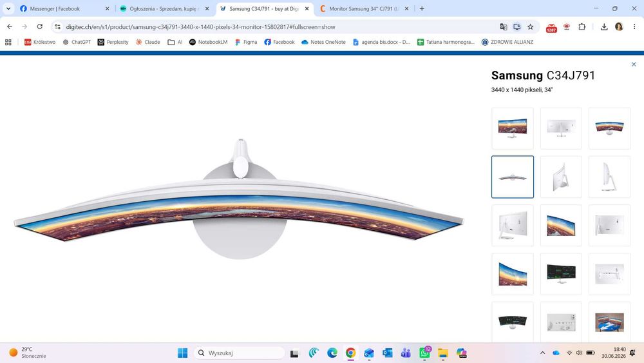Launch Microsoft Edge from taskbar

pyautogui.click(x=332, y=353)
